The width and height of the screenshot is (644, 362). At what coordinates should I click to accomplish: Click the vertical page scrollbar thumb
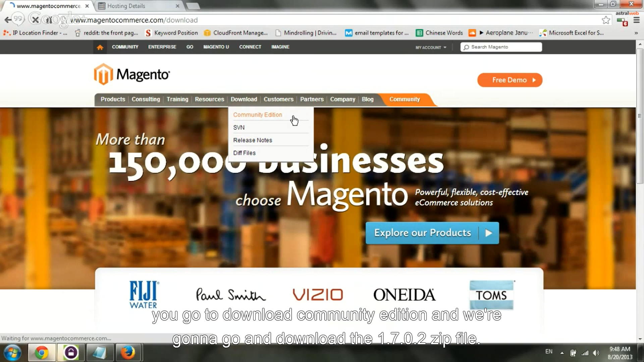[639, 116]
